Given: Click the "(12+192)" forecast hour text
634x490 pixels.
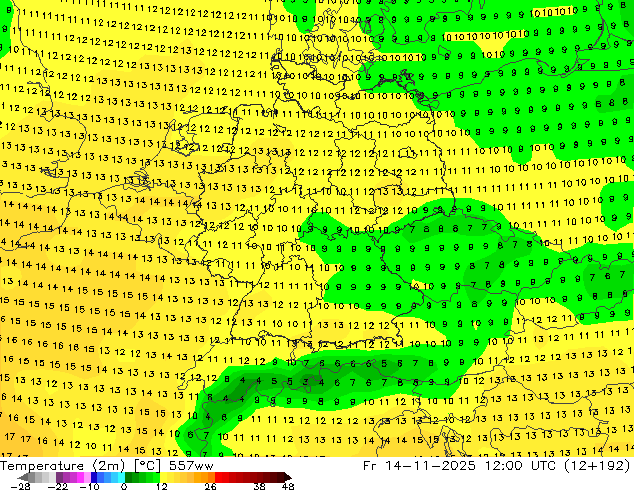Looking at the screenshot, I should point(598,466).
